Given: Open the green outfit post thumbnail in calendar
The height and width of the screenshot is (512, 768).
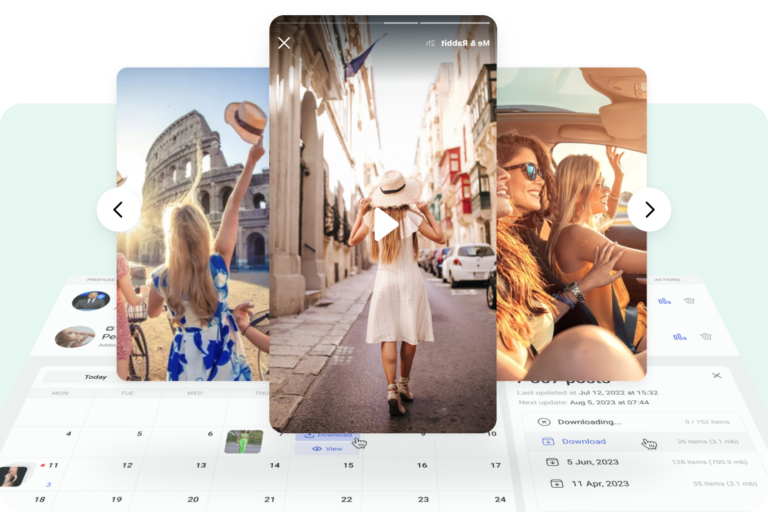Looking at the screenshot, I should pyautogui.click(x=243, y=441).
